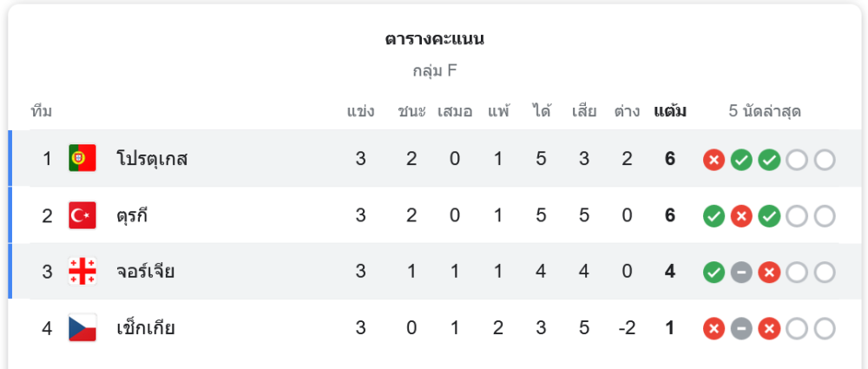This screenshot has width=868, height=369.
Task: Open the เช็กเกีย team link
Action: (x=145, y=328)
